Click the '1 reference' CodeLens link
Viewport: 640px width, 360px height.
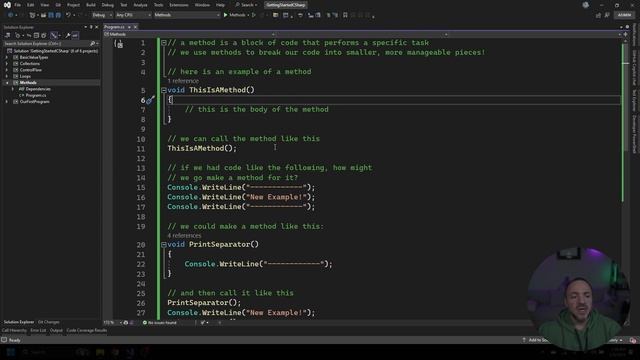pyautogui.click(x=183, y=81)
